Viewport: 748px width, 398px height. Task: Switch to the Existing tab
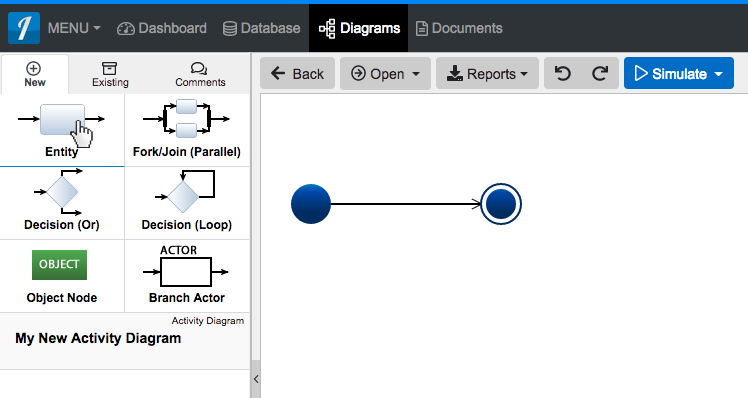(x=110, y=74)
